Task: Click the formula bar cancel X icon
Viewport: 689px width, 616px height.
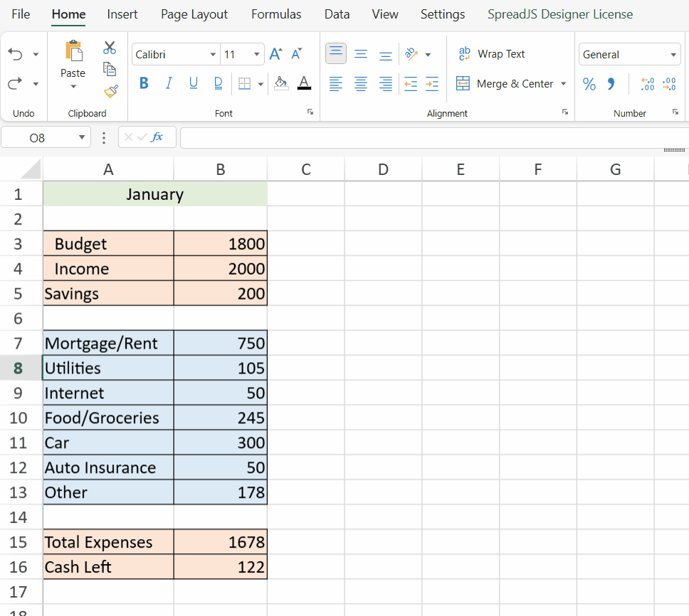Action: point(128,137)
